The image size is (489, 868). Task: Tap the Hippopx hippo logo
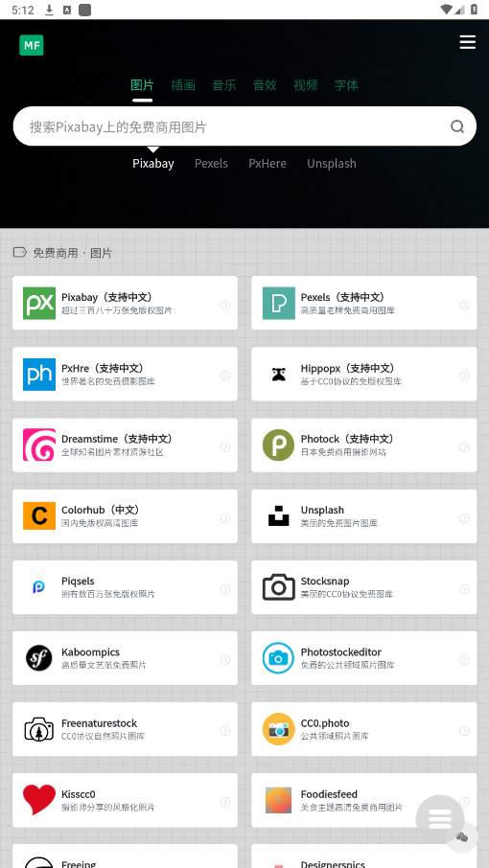[x=279, y=375]
